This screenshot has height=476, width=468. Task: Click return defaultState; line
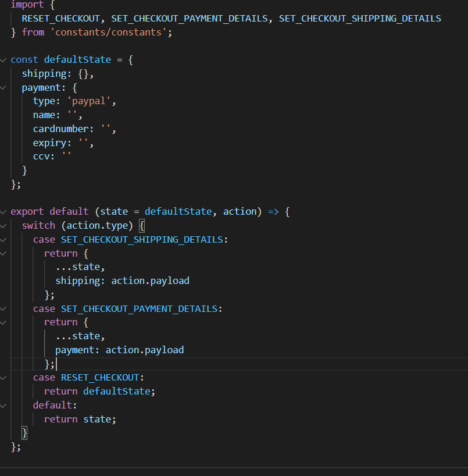point(99,391)
